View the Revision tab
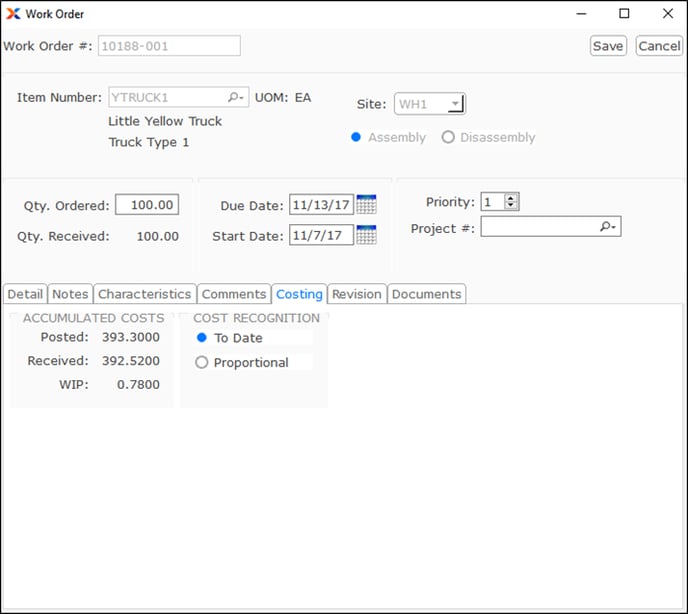688x614 pixels. [357, 294]
